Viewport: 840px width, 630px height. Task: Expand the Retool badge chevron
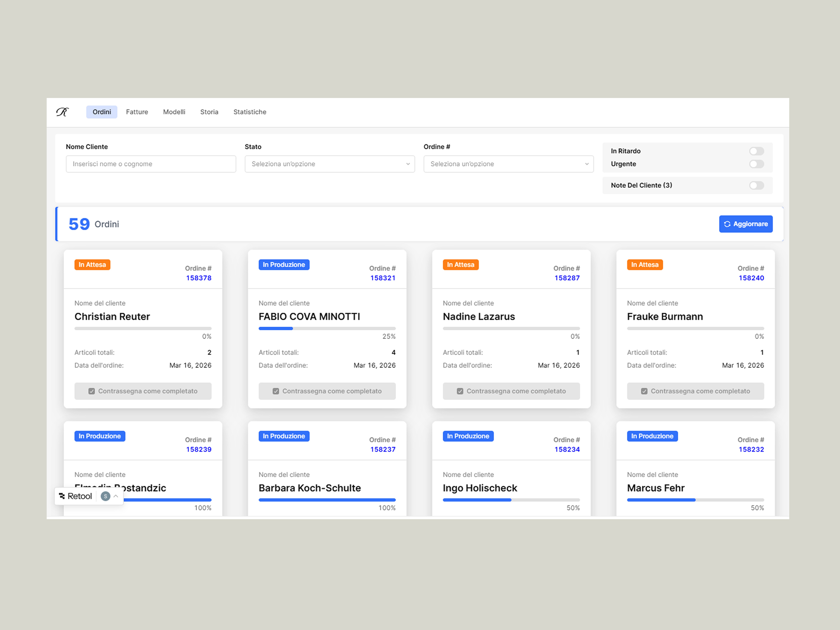click(x=116, y=496)
